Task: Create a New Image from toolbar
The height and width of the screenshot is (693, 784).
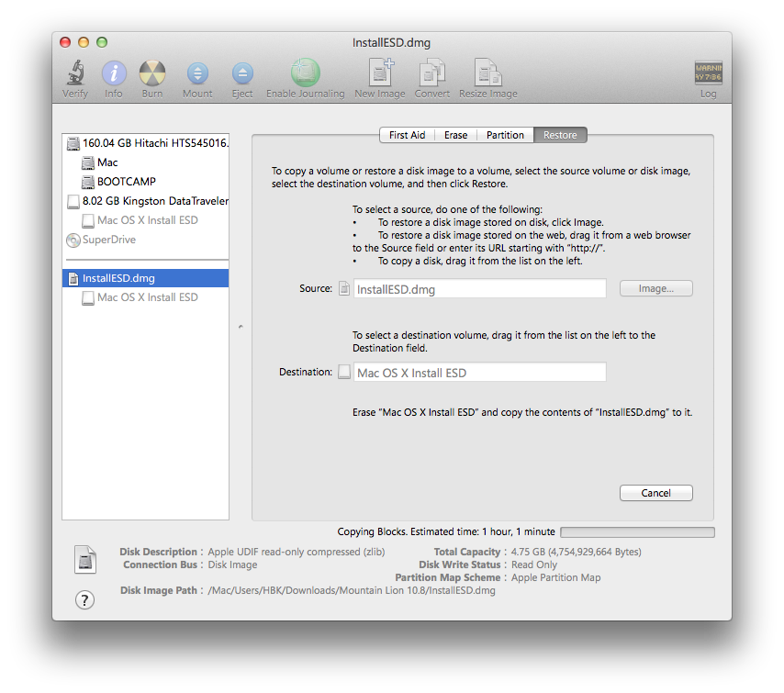Action: pyautogui.click(x=381, y=73)
